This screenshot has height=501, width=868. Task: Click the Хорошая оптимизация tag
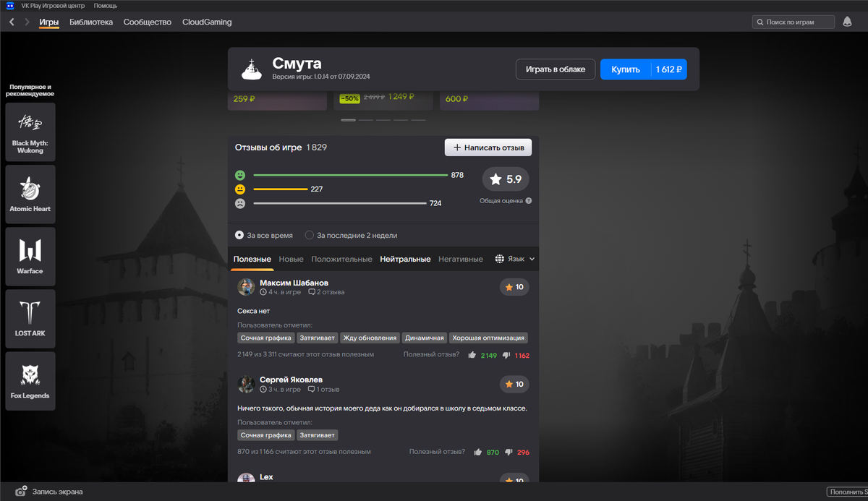tap(488, 338)
